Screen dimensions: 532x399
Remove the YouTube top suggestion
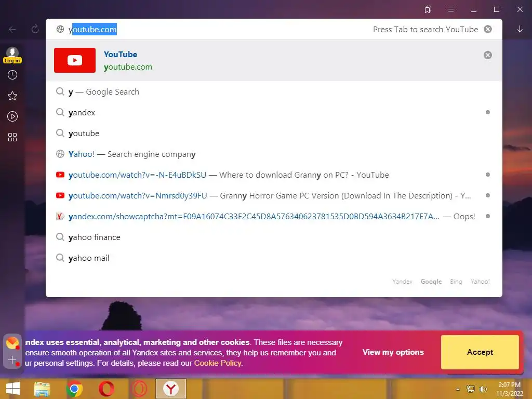488,55
